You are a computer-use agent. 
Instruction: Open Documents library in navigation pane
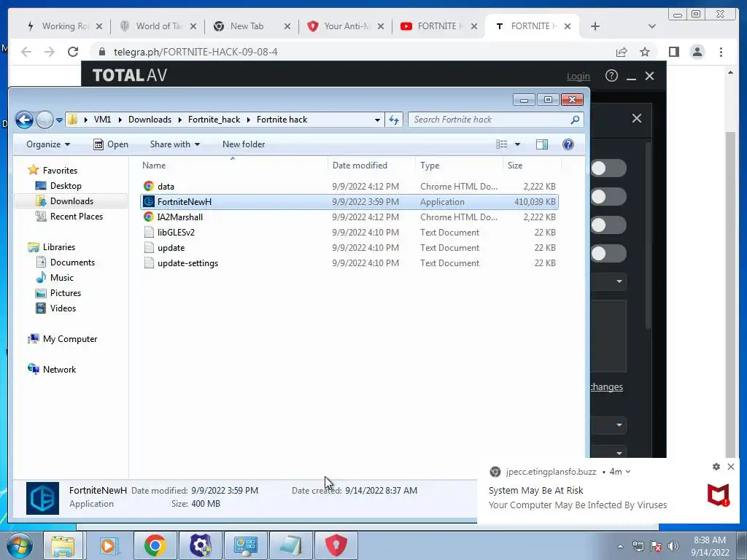(x=72, y=262)
